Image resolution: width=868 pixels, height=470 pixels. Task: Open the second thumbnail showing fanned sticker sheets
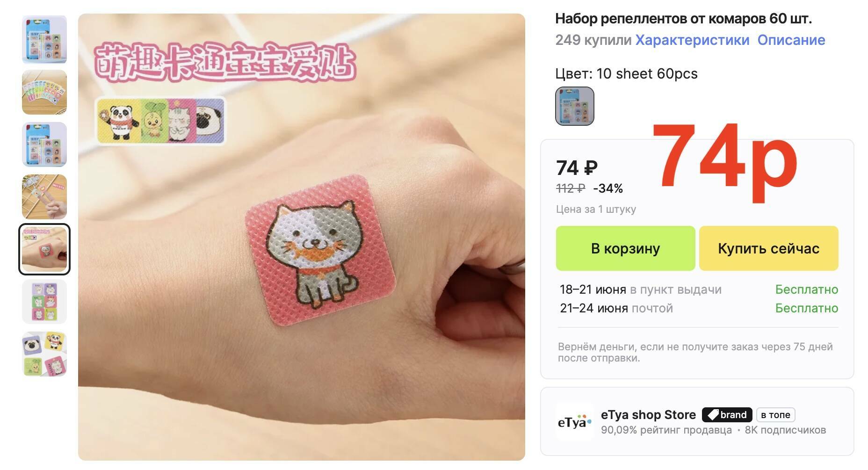click(44, 92)
